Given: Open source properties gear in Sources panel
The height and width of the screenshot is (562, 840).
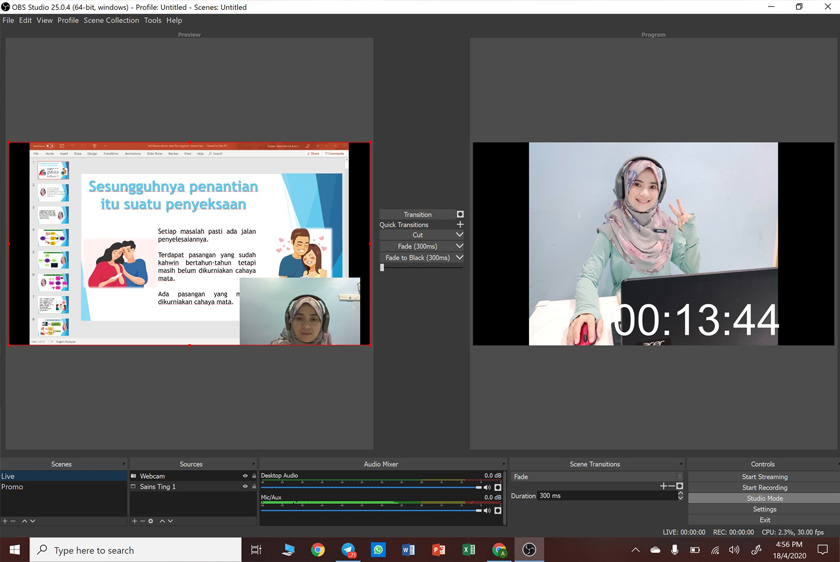Looking at the screenshot, I should (x=151, y=521).
